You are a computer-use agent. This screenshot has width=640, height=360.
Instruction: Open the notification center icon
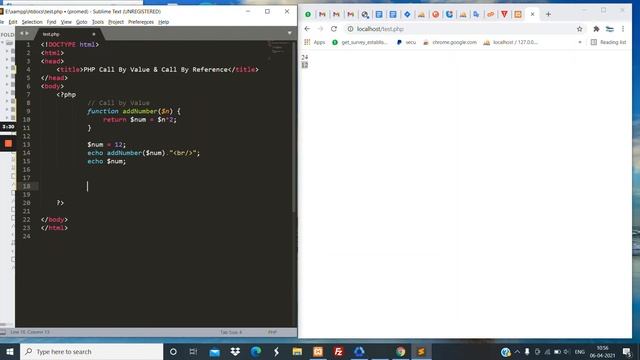coord(627,351)
